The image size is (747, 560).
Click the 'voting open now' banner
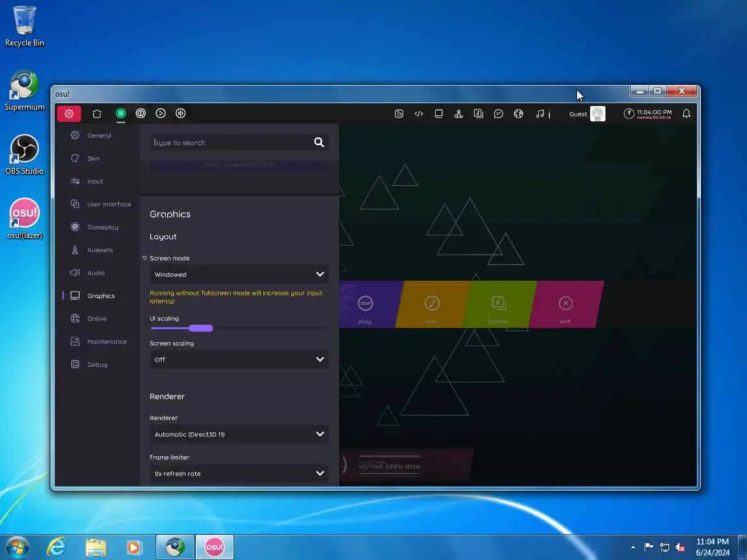[x=406, y=465]
